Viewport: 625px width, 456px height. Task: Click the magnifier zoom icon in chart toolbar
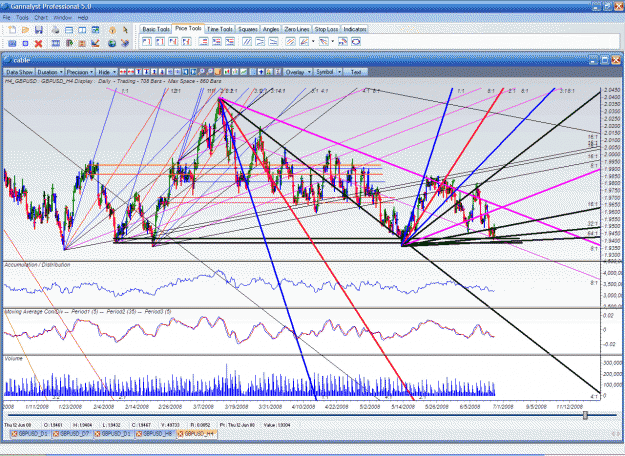coord(202,72)
